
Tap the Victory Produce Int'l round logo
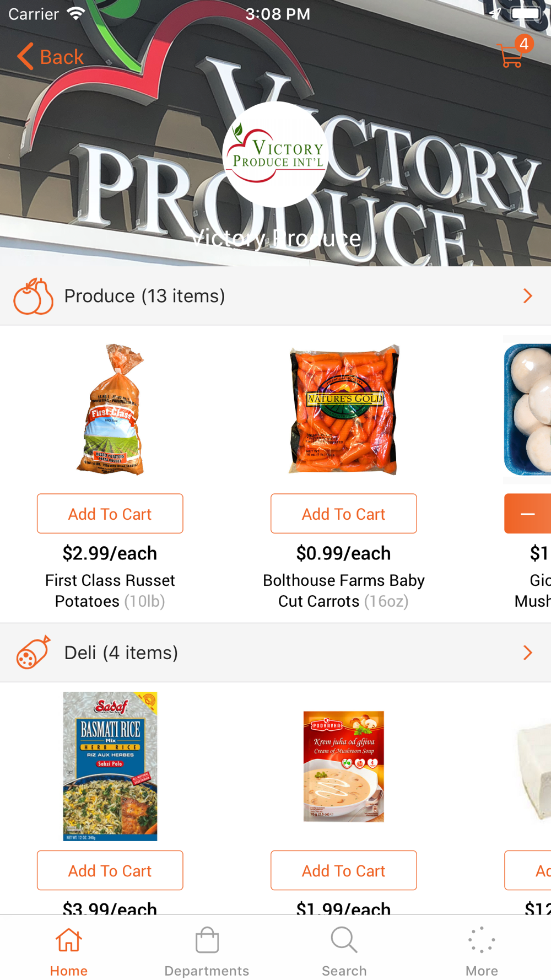click(275, 154)
